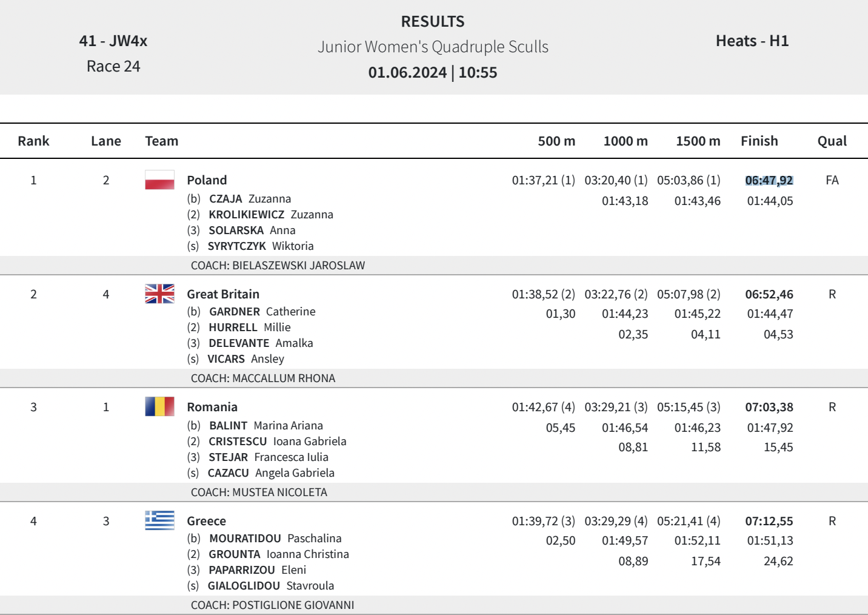This screenshot has height=615, width=868.
Task: Select the Great Britain team name
Action: [x=223, y=294]
